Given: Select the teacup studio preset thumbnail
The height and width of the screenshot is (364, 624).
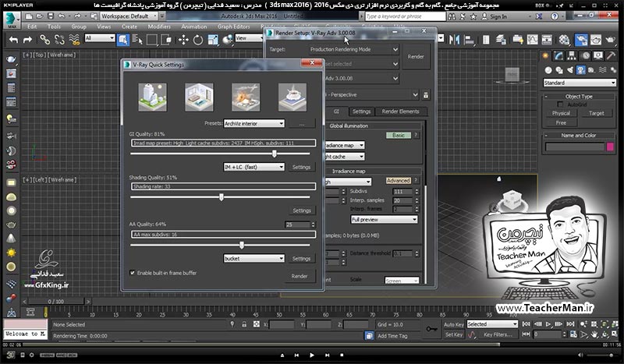Looking at the screenshot, I should (292, 97).
